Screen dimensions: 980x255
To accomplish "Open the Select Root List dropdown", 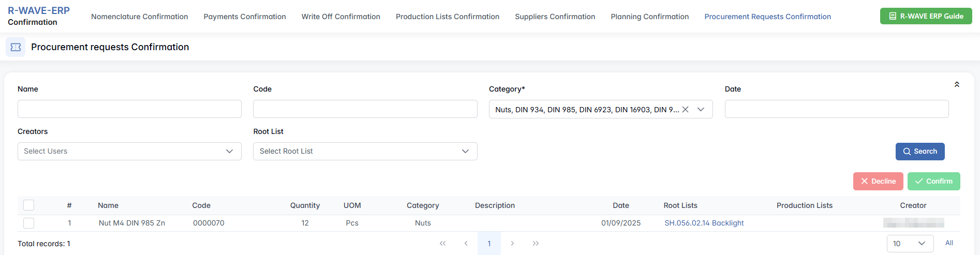I will pos(365,151).
